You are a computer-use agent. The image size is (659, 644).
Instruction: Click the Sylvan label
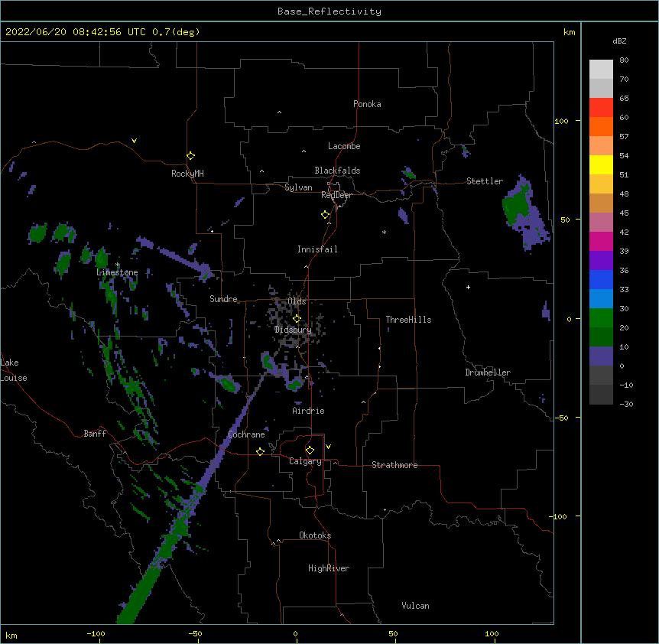[298, 187]
